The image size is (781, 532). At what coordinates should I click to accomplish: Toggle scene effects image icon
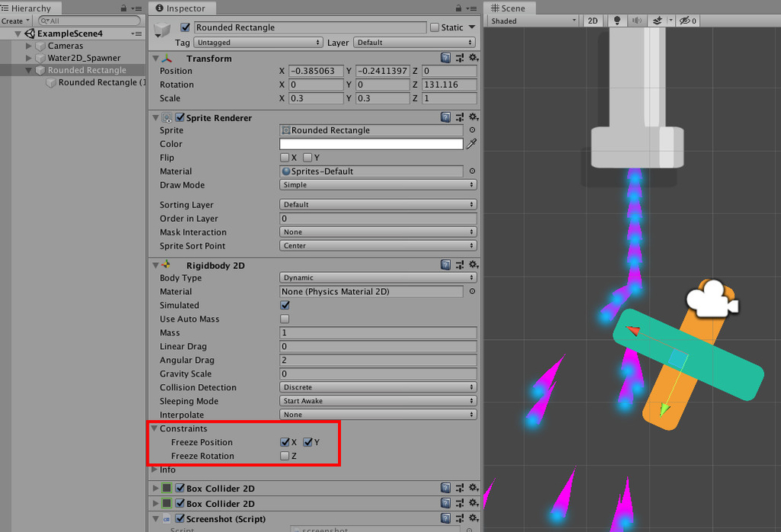[x=657, y=21]
